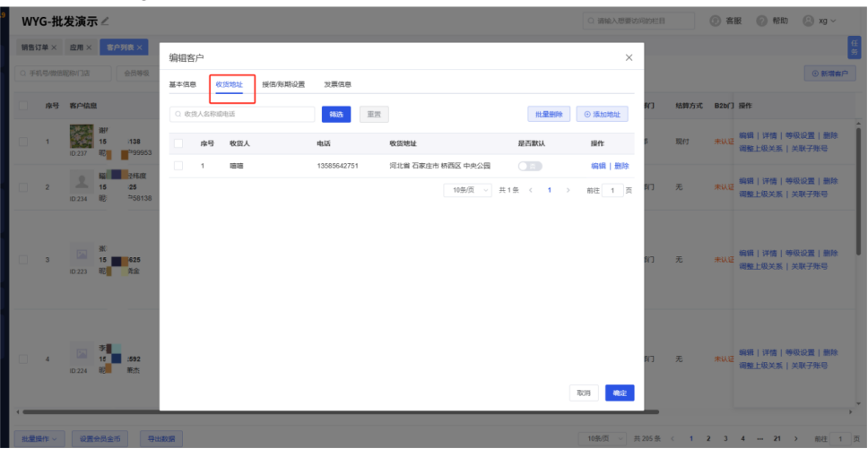Expand the 批量操作 dropdown at bottom left
The height and width of the screenshot is (449, 868).
pyautogui.click(x=41, y=438)
